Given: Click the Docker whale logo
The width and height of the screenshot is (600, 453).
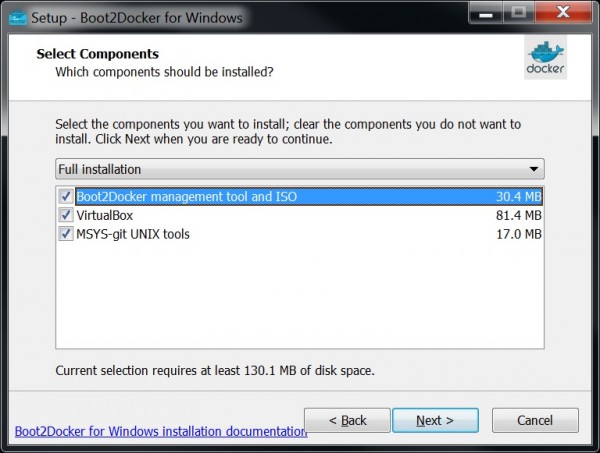Looking at the screenshot, I should coord(545,59).
